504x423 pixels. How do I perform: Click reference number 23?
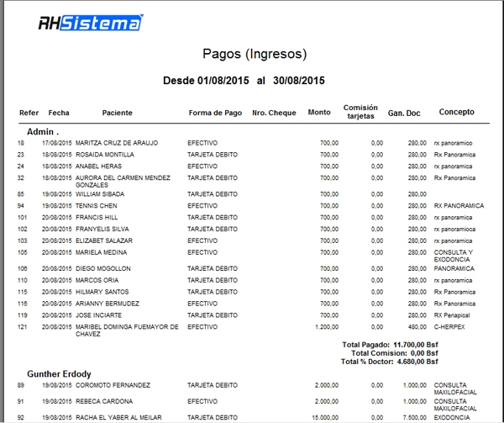[21, 155]
